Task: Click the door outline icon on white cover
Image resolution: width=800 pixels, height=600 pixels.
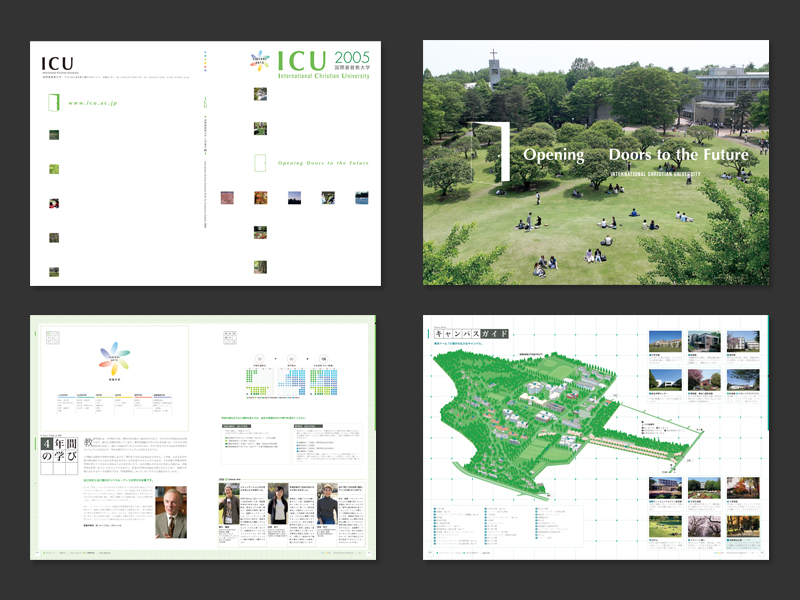Action: point(260,162)
